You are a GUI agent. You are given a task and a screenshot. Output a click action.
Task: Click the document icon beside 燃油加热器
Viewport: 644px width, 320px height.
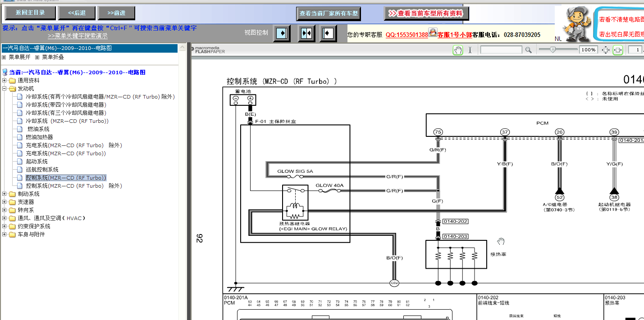(x=19, y=137)
